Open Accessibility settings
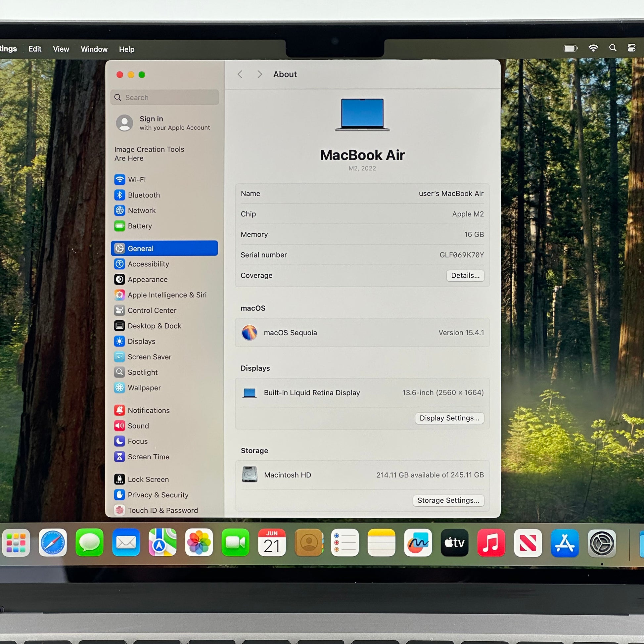 165,264
